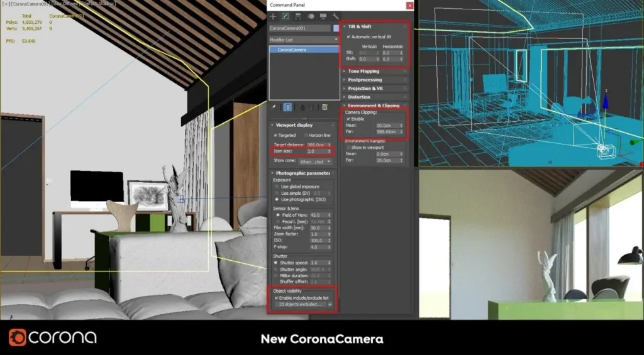The width and height of the screenshot is (644, 355).
Task: Select Use global exposure radio
Action: coord(277,187)
